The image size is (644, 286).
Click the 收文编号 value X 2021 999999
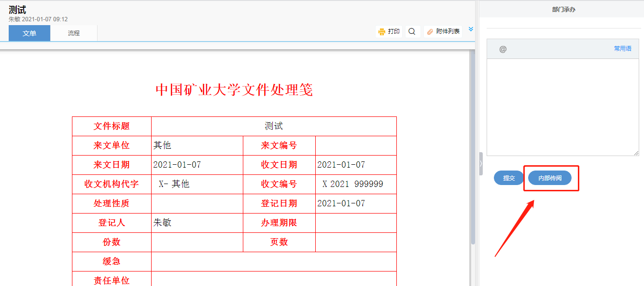click(x=353, y=184)
